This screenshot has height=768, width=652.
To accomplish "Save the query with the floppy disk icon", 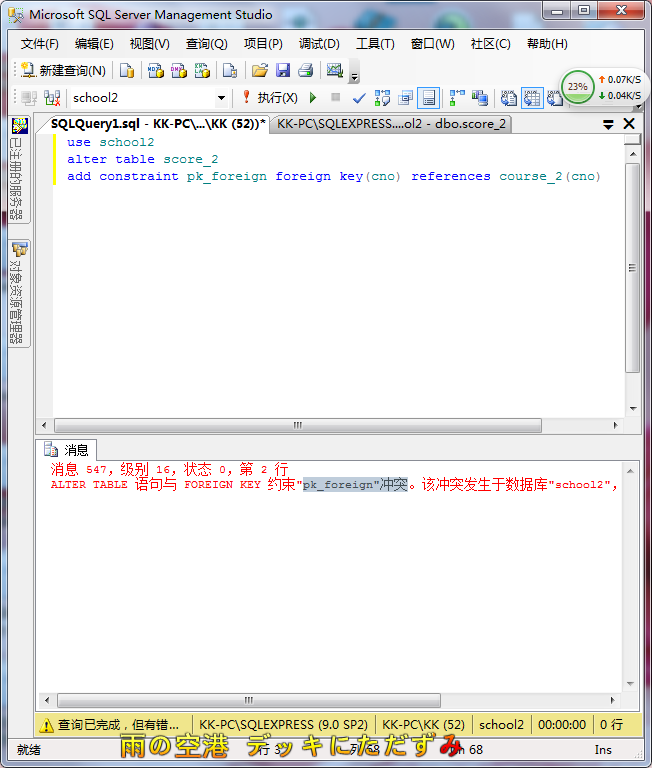I will coord(283,71).
